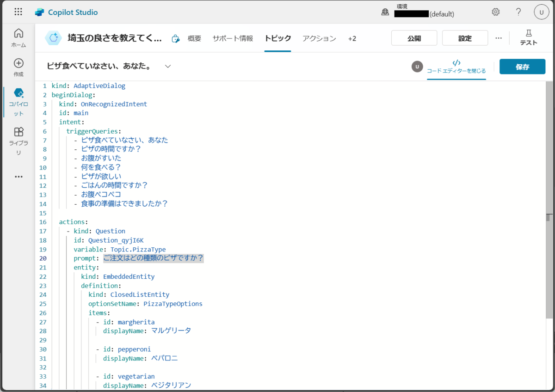Click the 公開 button
The image size is (555, 392).
[414, 38]
